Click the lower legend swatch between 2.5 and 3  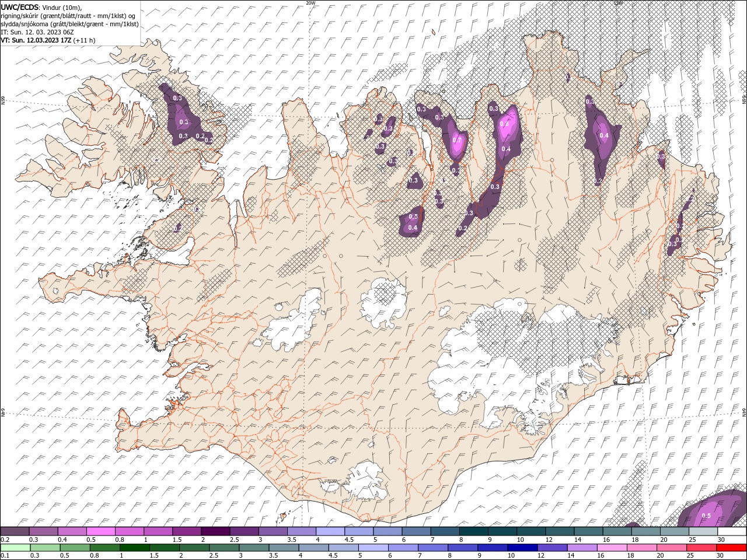click(224, 547)
